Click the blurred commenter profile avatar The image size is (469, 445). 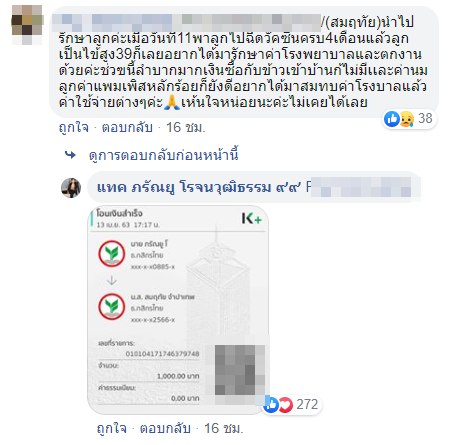point(27,25)
